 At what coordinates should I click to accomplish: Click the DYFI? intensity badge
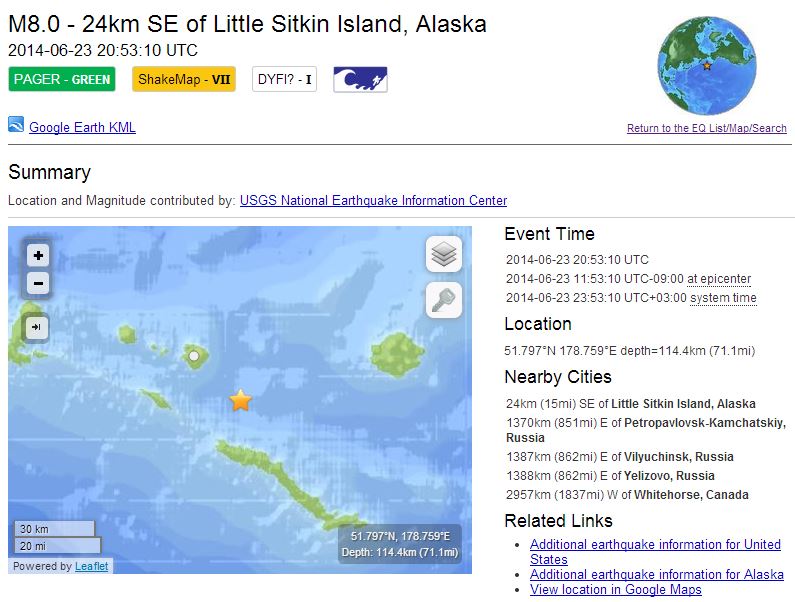(x=285, y=79)
